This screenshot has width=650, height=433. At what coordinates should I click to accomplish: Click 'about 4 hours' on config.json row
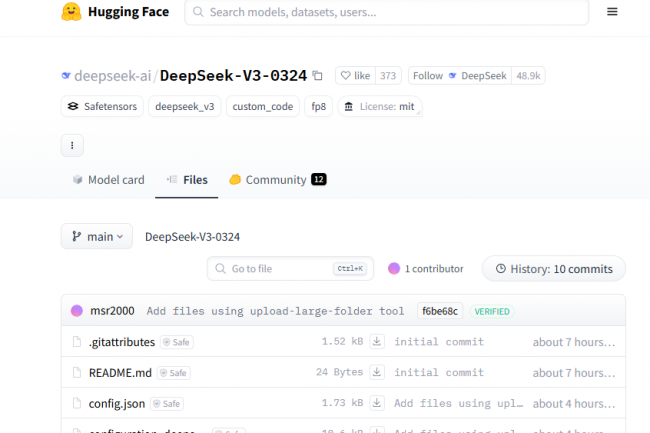574,403
